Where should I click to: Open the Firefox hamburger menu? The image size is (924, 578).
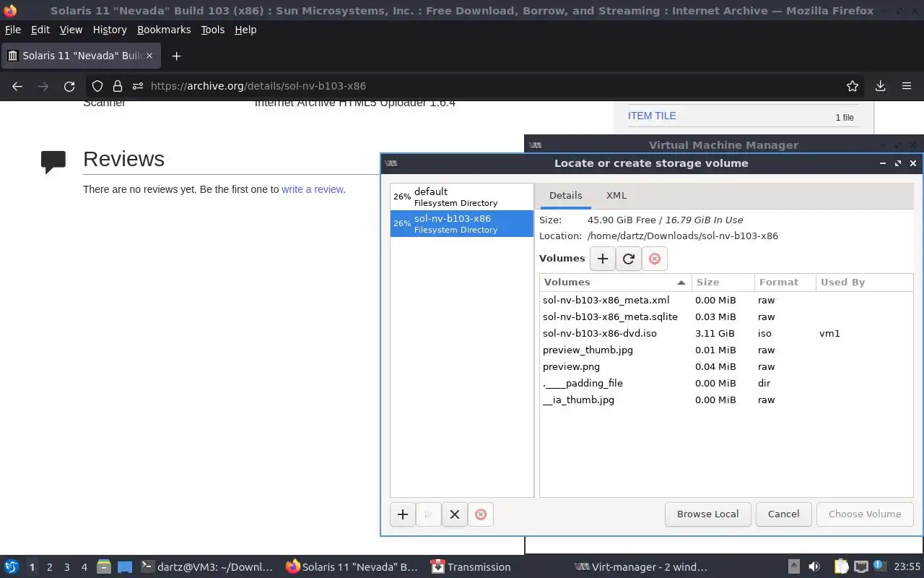click(x=907, y=86)
